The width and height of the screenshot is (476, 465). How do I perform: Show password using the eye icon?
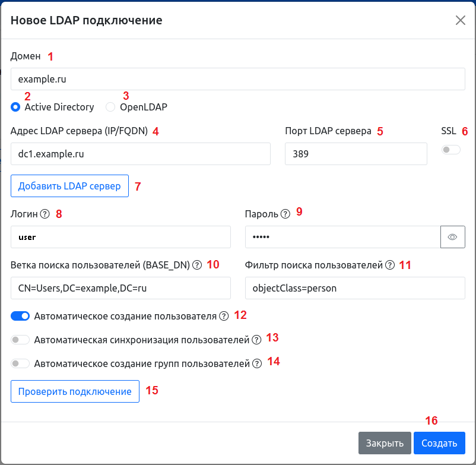click(x=452, y=237)
